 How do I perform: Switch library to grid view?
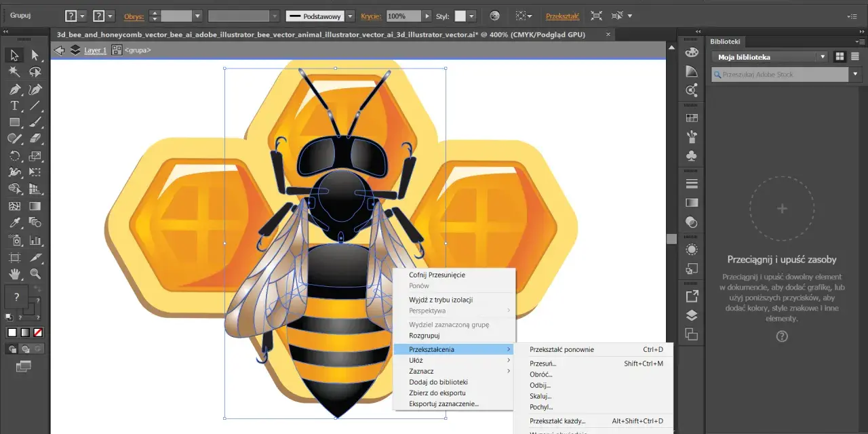pyautogui.click(x=840, y=57)
